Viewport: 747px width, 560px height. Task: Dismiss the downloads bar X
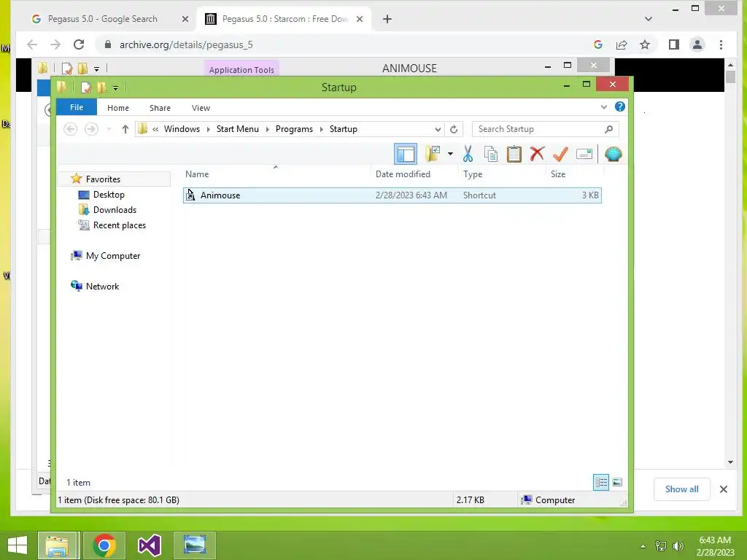click(723, 489)
